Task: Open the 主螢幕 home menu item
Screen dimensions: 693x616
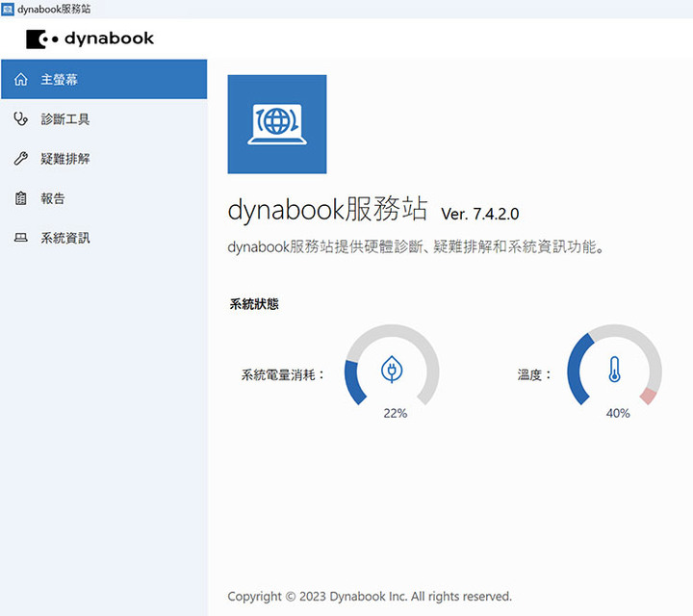Action: click(x=104, y=79)
